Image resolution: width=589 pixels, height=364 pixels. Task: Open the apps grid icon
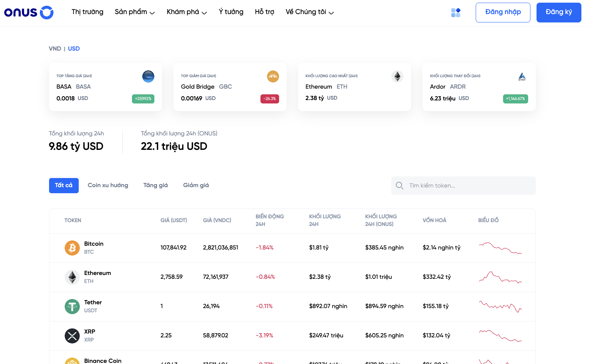[456, 13]
